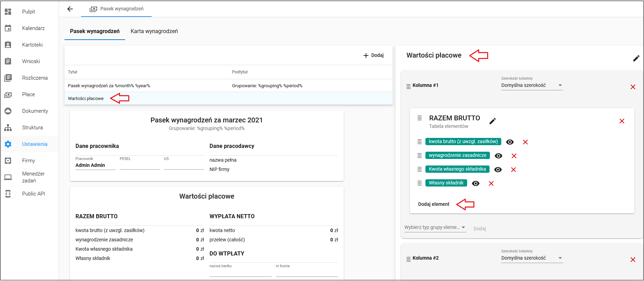Edit Wartości płacowe with pencil icon
The width and height of the screenshot is (644, 281).
tap(636, 58)
